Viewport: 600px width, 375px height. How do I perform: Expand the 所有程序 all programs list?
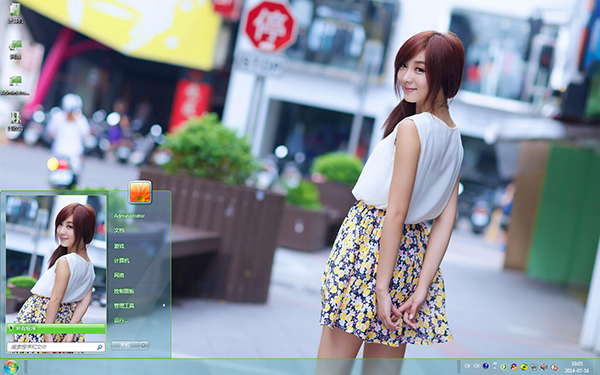pyautogui.click(x=56, y=328)
